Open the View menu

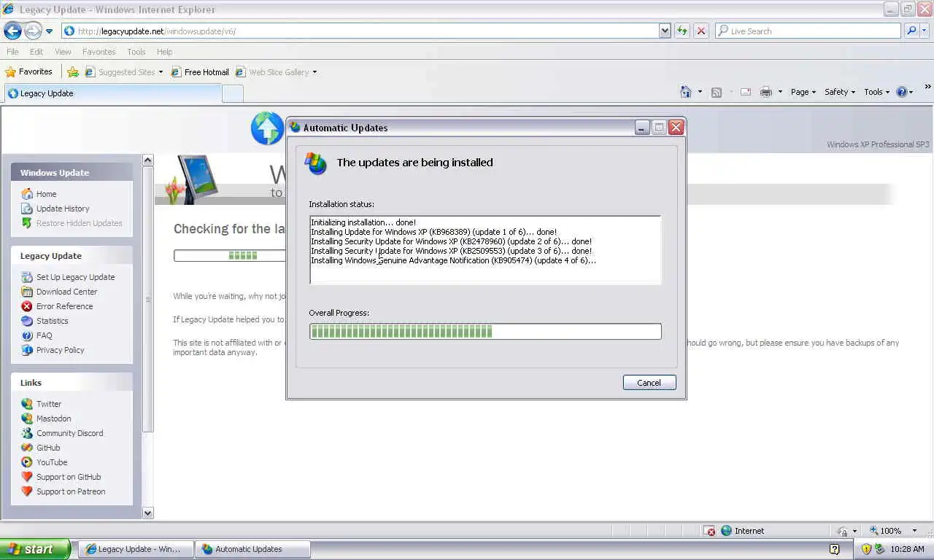click(63, 52)
